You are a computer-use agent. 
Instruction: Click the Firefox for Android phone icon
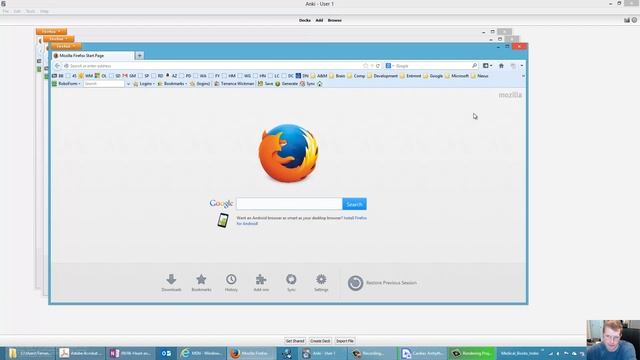223,220
